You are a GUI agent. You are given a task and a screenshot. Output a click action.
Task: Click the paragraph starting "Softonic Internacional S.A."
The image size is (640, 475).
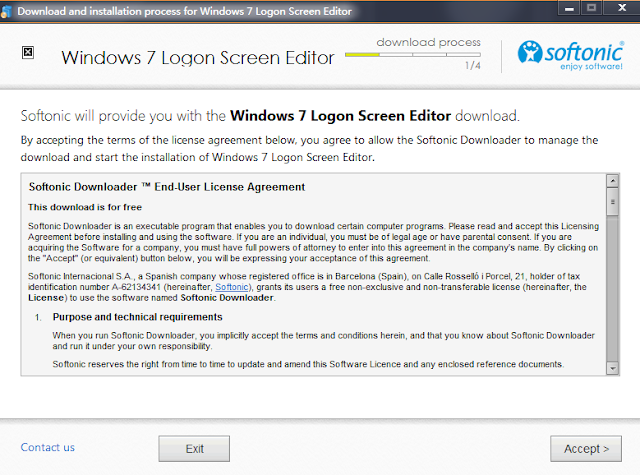pos(307,287)
